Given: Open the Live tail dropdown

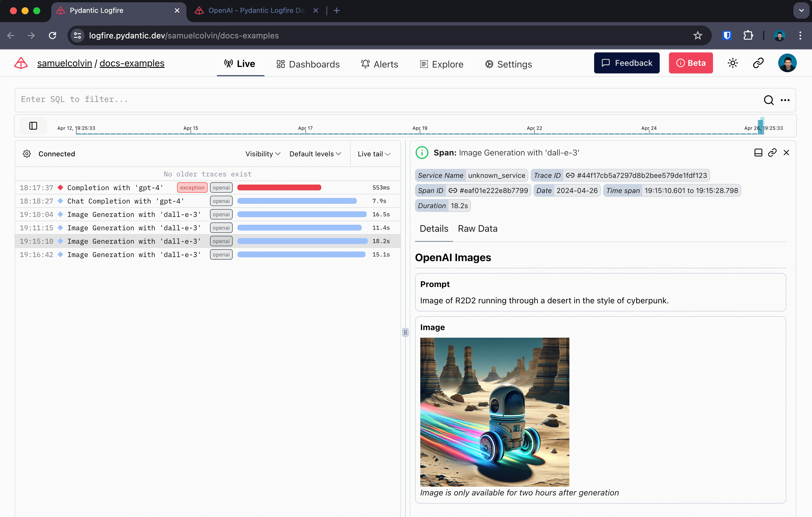Looking at the screenshot, I should tap(374, 154).
